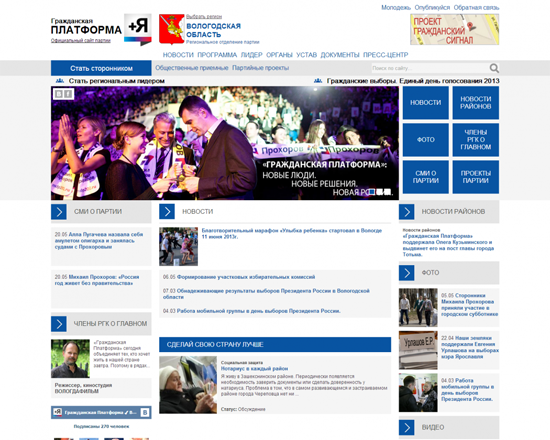Expand the НОВОСТИ РАЙОНОВ section arrow
The height and width of the screenshot is (440, 550).
407,212
